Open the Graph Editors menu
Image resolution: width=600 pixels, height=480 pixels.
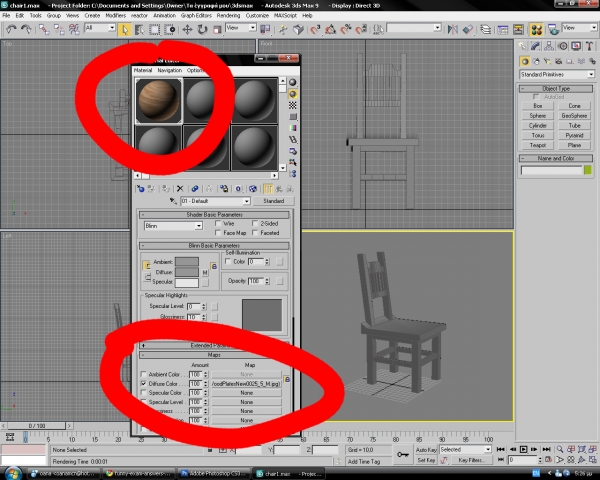196,16
